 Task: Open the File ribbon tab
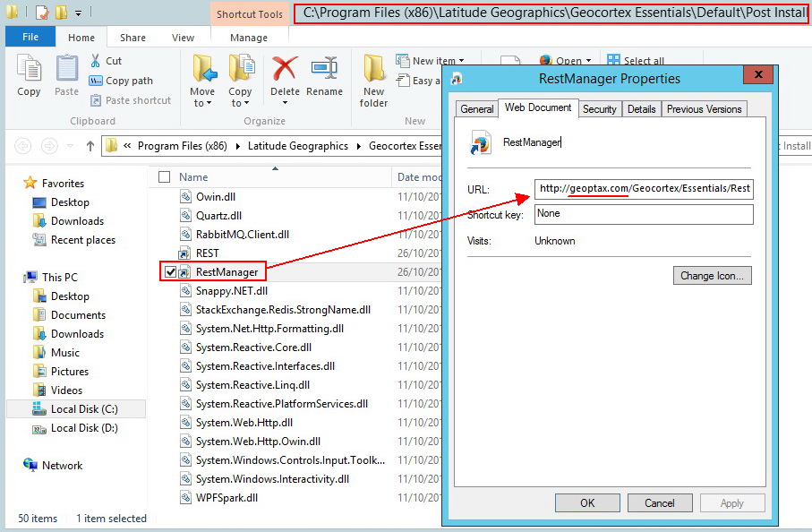coord(30,37)
